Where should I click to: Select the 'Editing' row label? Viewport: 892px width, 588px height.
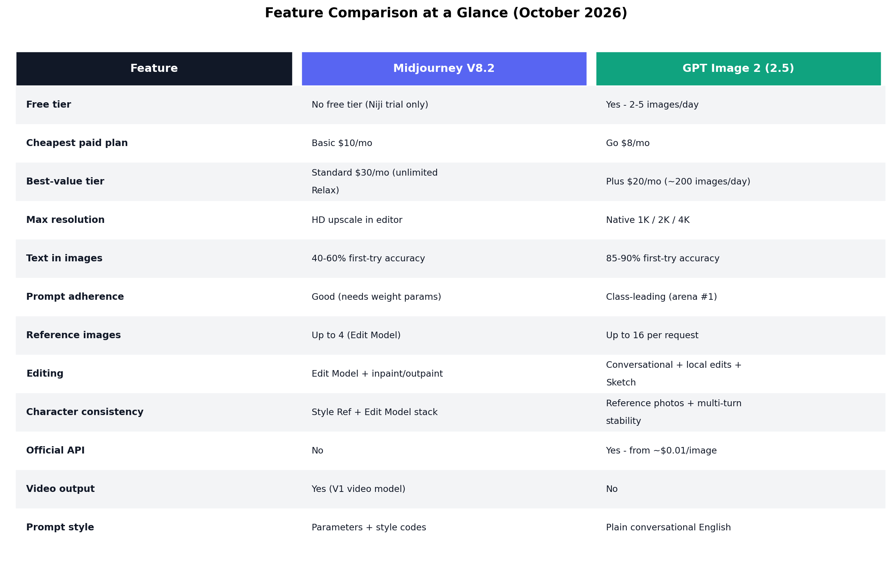(x=45, y=374)
